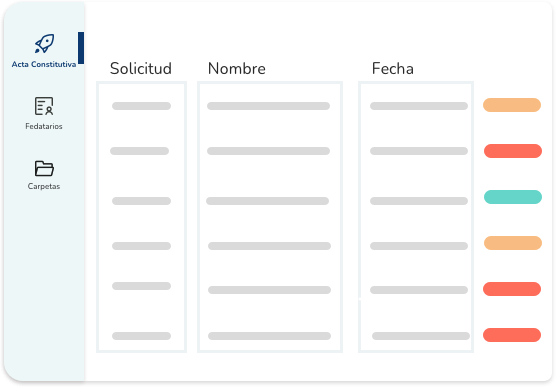
Task: Sort by the Fecha column header
Action: click(393, 68)
